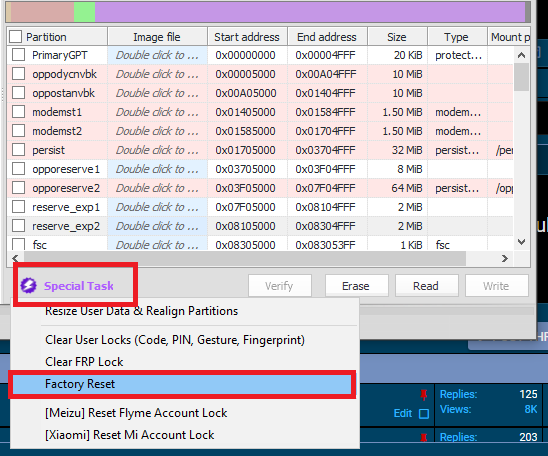Click the Mount column header
Viewport: 548px width, 456px height.
pos(510,37)
